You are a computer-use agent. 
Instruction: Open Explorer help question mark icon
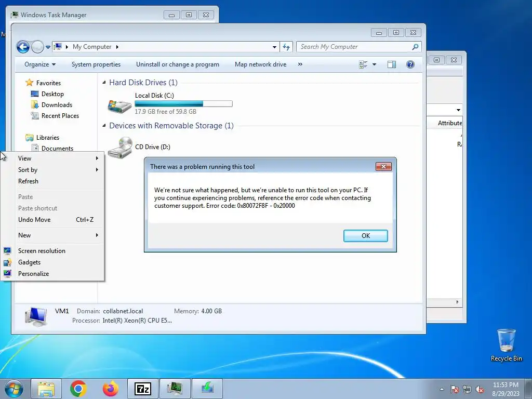tap(410, 64)
